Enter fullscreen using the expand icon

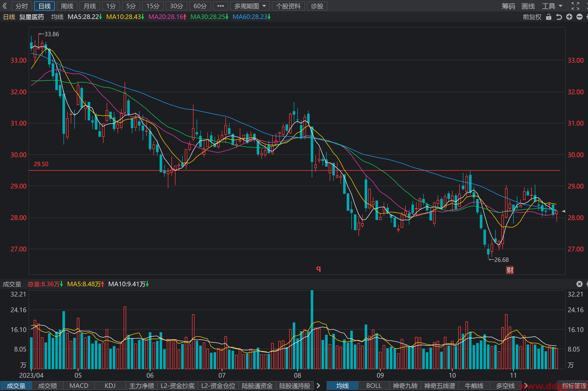pyautogui.click(x=575, y=6)
